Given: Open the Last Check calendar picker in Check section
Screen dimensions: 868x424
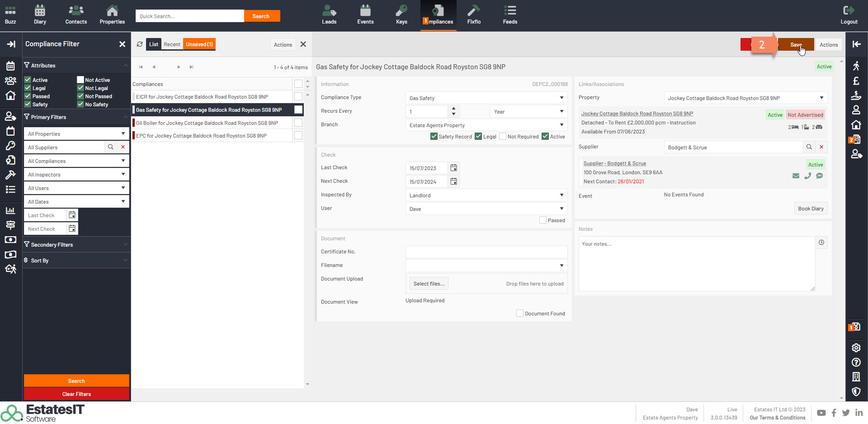Looking at the screenshot, I should point(453,168).
